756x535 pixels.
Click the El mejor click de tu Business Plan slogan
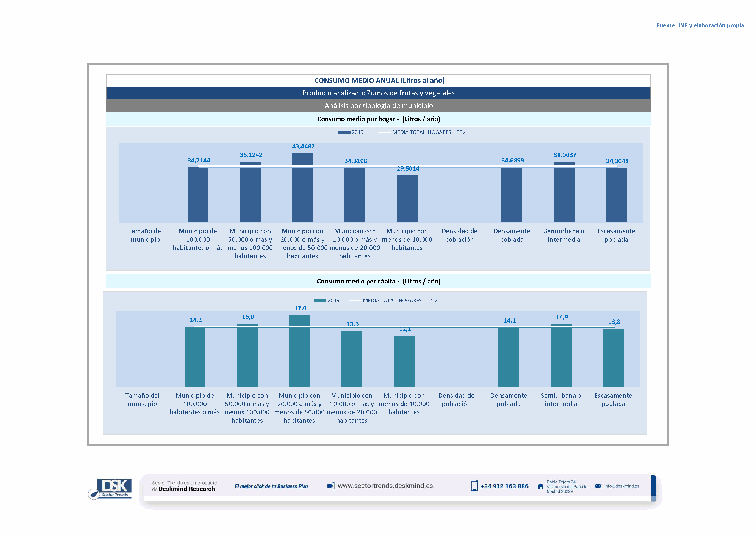[271, 486]
